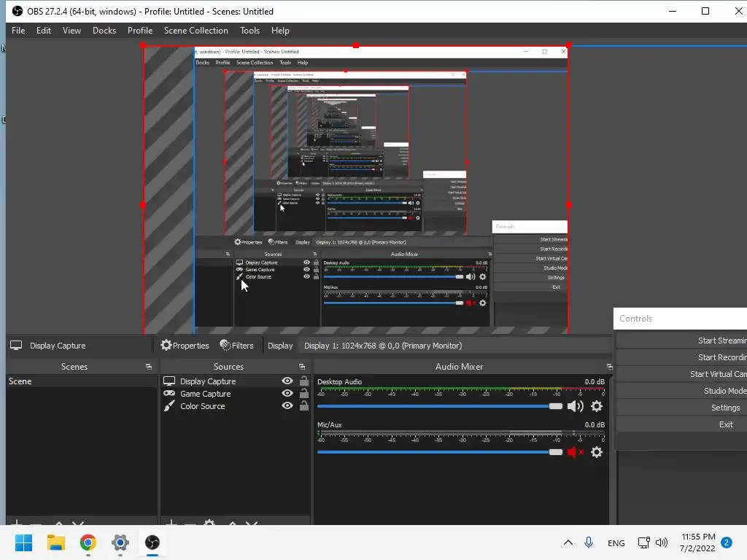This screenshot has width=747, height=560.
Task: Click the microphone tray icon
Action: [x=589, y=542]
